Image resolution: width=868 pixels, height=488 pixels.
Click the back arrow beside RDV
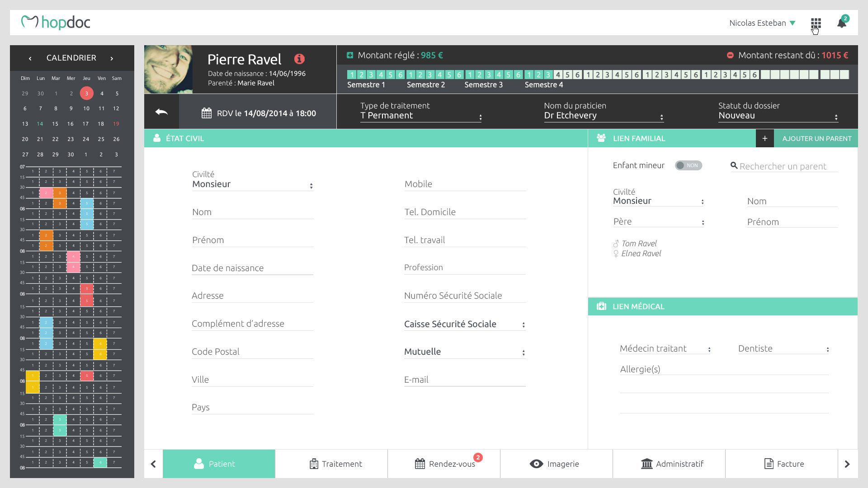coord(161,112)
